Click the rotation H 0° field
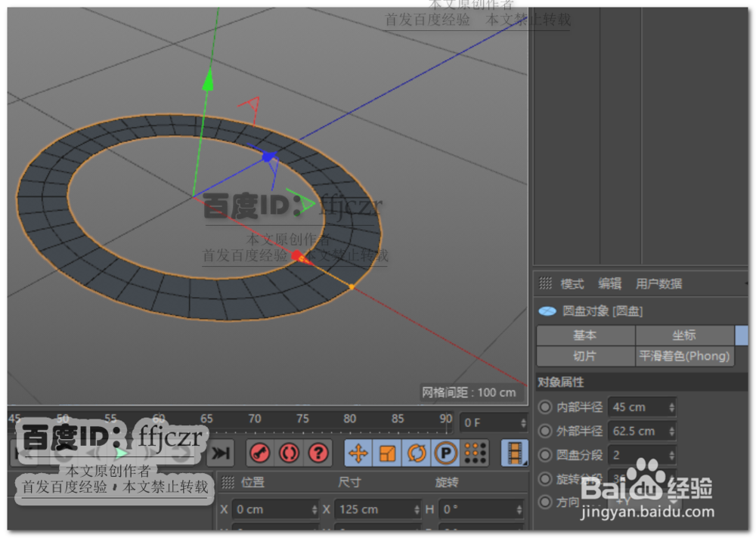This screenshot has width=756, height=538. [481, 509]
